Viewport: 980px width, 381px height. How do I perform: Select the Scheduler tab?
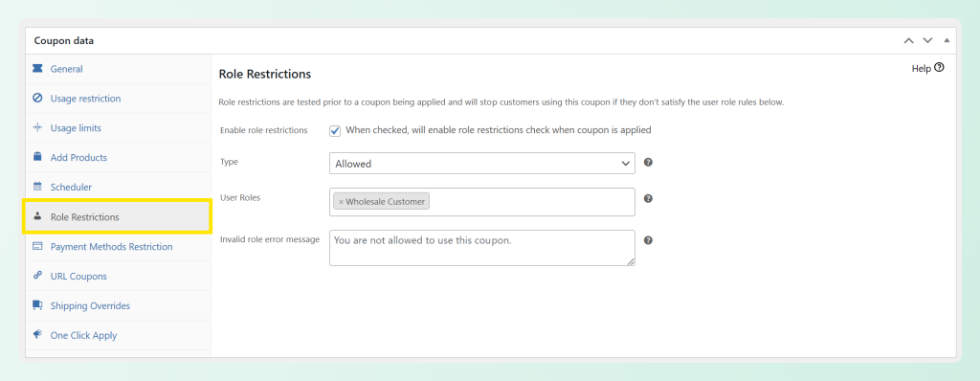(x=118, y=187)
